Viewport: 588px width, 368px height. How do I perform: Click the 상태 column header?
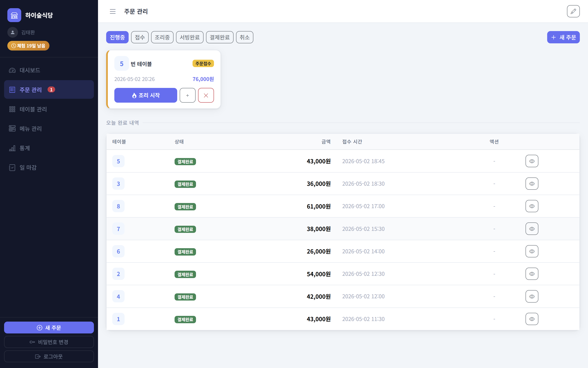click(x=179, y=142)
